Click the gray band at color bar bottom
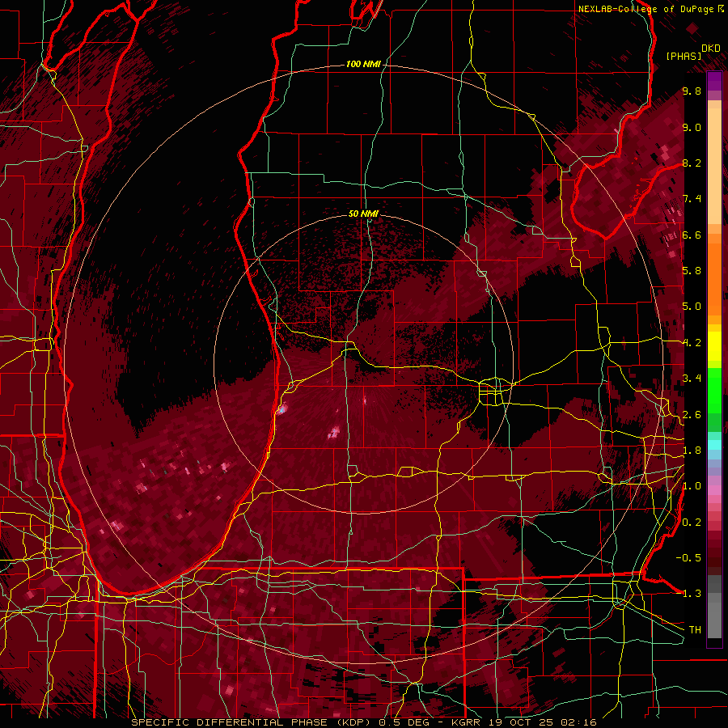728x728 pixels. pos(714,607)
